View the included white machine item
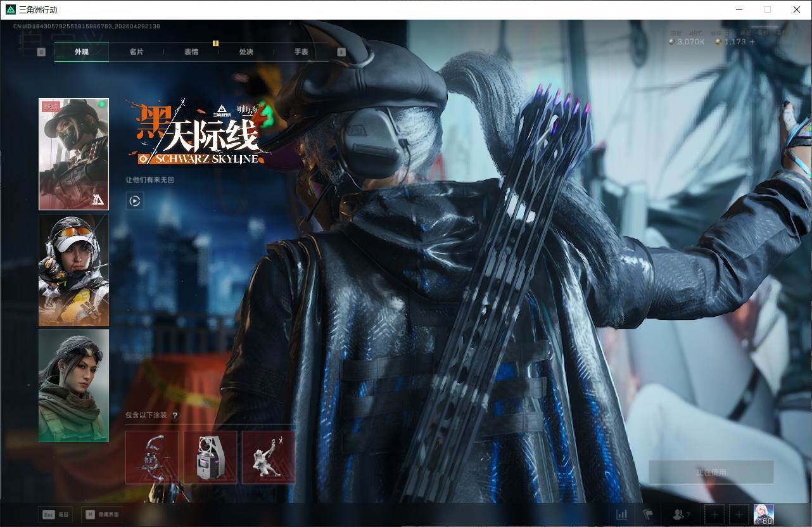 coord(210,457)
